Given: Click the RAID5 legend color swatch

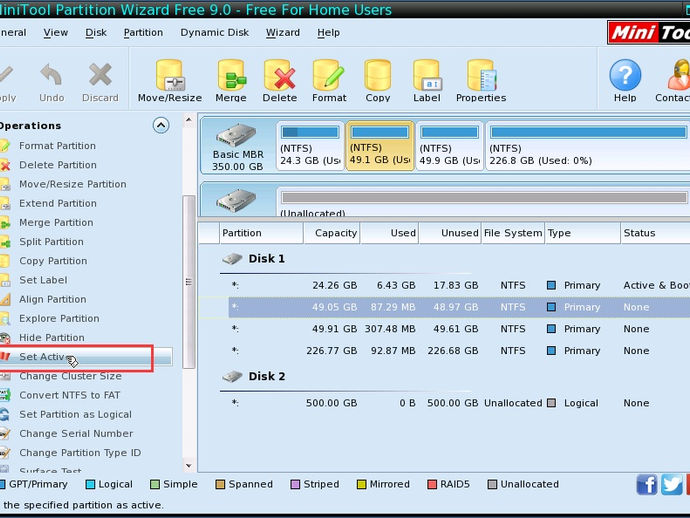Looking at the screenshot, I should coord(432,485).
